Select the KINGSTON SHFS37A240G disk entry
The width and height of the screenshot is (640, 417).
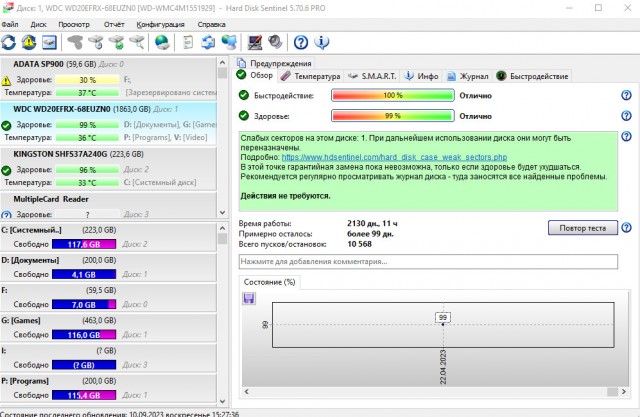tap(108, 168)
